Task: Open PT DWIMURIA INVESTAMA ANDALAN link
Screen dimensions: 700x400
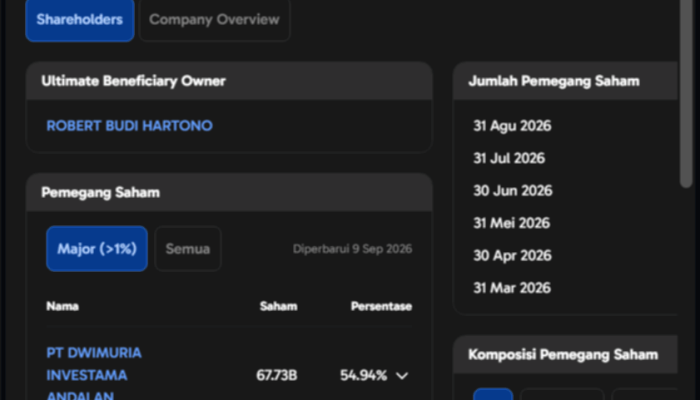Action: pyautogui.click(x=94, y=375)
